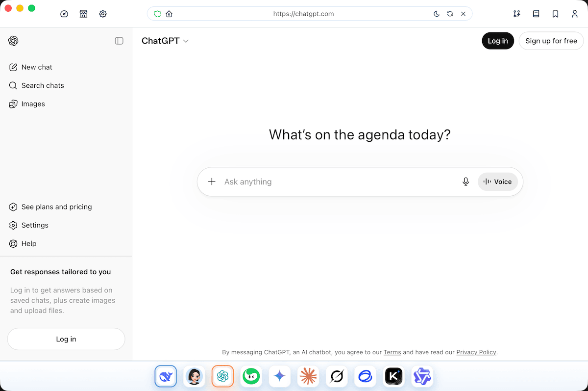
Task: Open the gear settings icon in the top toolbar
Action: click(x=102, y=14)
